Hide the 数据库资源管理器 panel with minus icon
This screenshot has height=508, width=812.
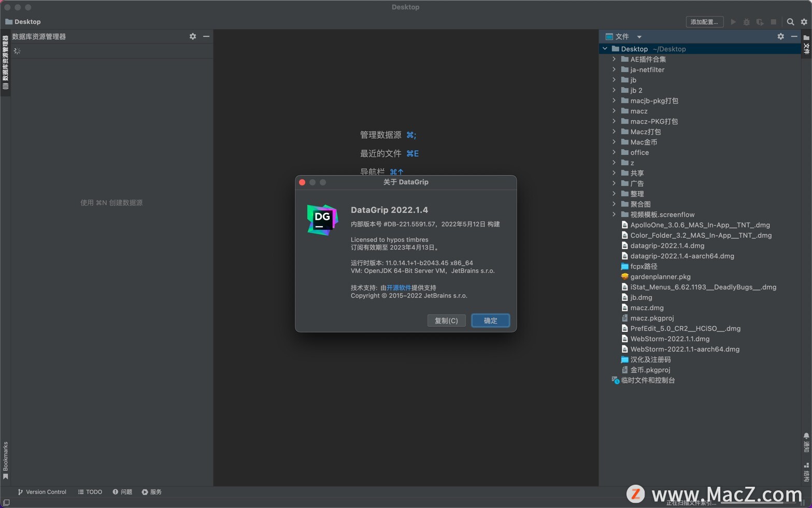coord(206,36)
